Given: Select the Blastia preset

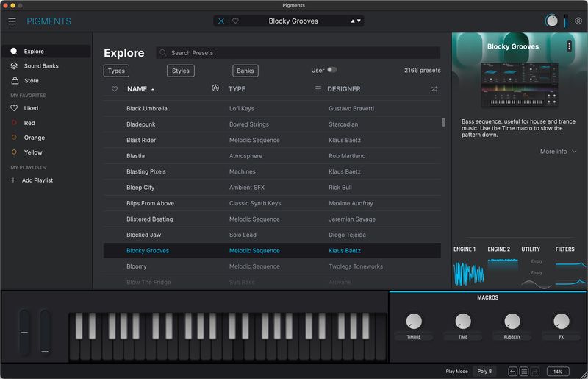Looking at the screenshot, I should [x=272, y=156].
